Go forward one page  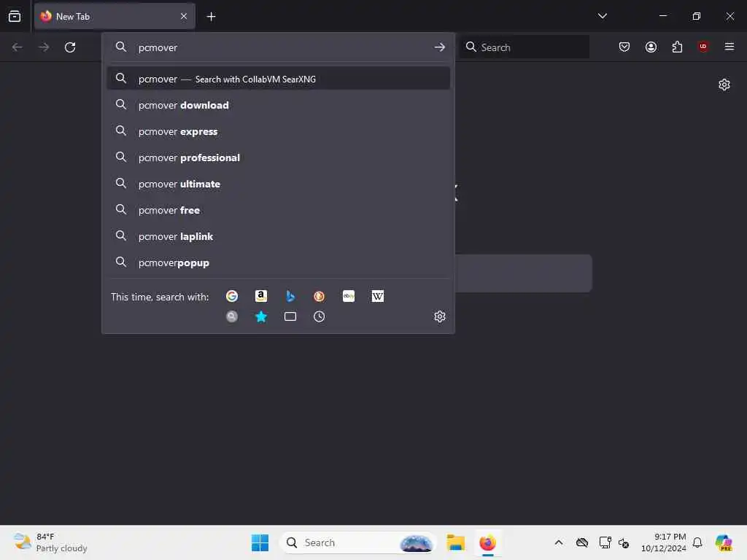[x=44, y=47]
